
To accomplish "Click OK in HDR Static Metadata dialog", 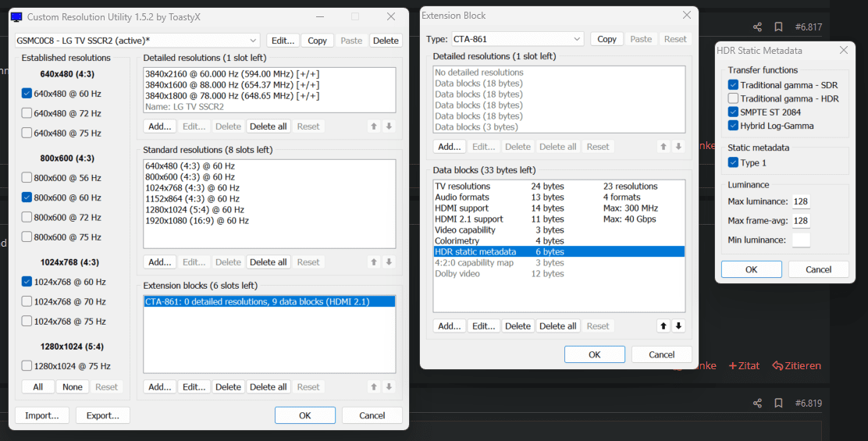I will click(751, 269).
